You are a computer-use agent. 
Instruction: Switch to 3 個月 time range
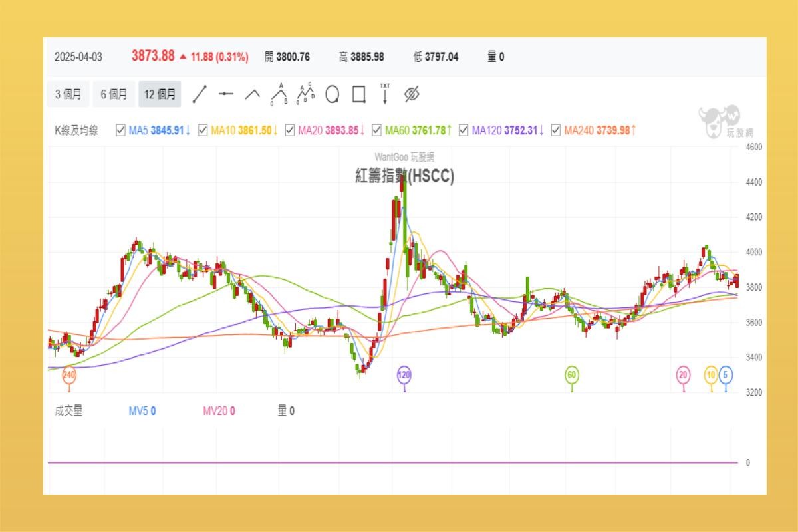coord(68,94)
